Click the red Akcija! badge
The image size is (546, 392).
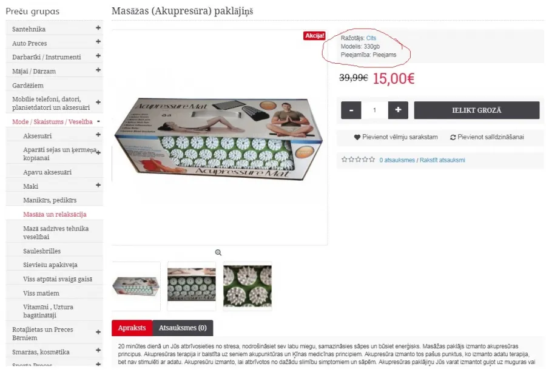pyautogui.click(x=314, y=36)
